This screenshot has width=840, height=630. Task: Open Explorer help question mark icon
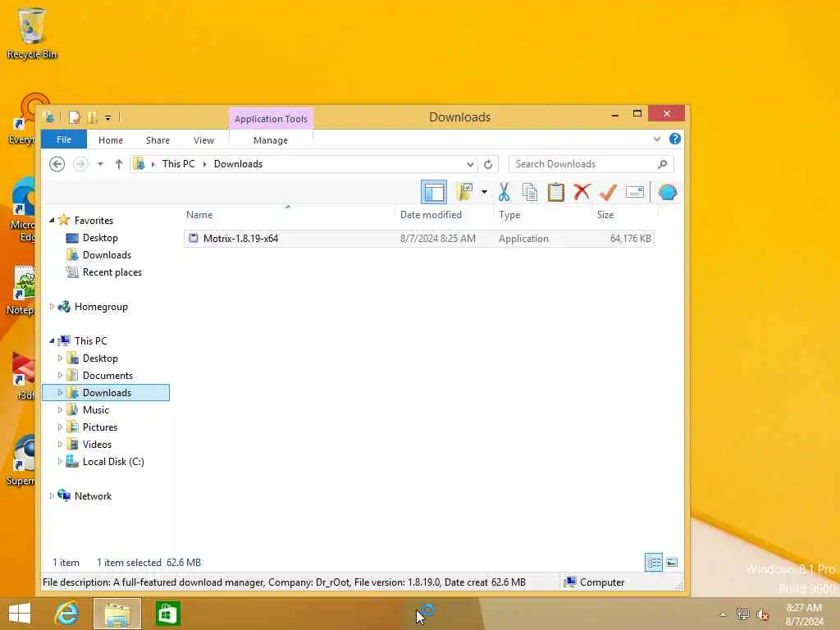tap(675, 139)
